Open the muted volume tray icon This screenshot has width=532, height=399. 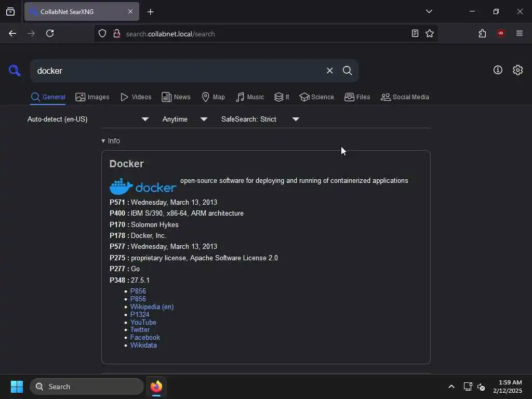(481, 387)
